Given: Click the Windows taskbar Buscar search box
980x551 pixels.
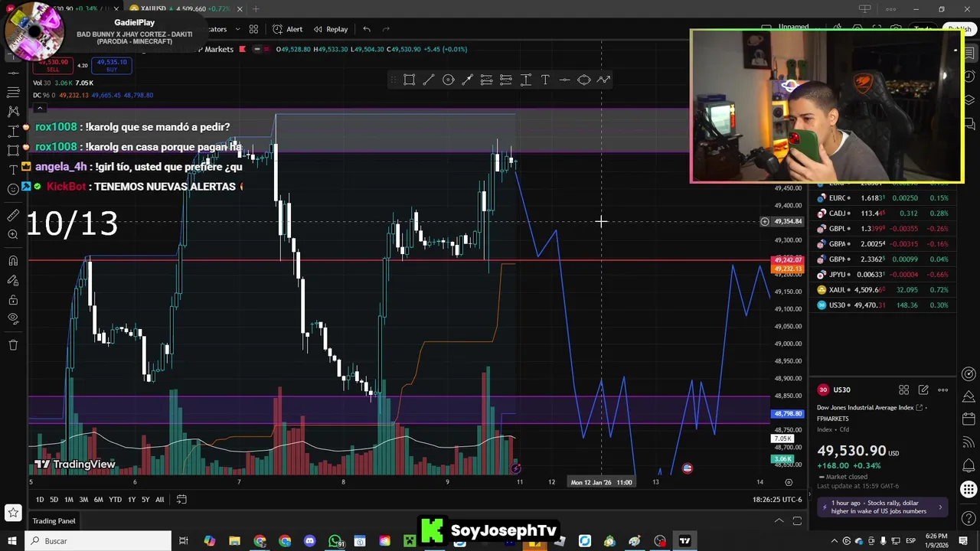Looking at the screenshot, I should pos(97,541).
